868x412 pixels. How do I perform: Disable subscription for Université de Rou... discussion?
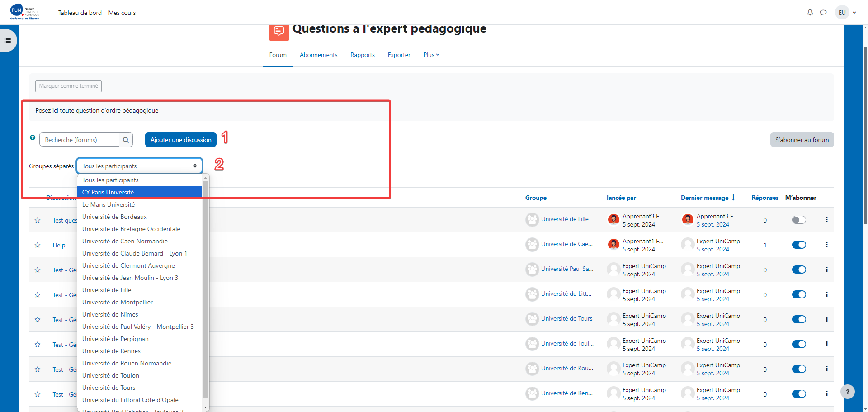coord(799,369)
